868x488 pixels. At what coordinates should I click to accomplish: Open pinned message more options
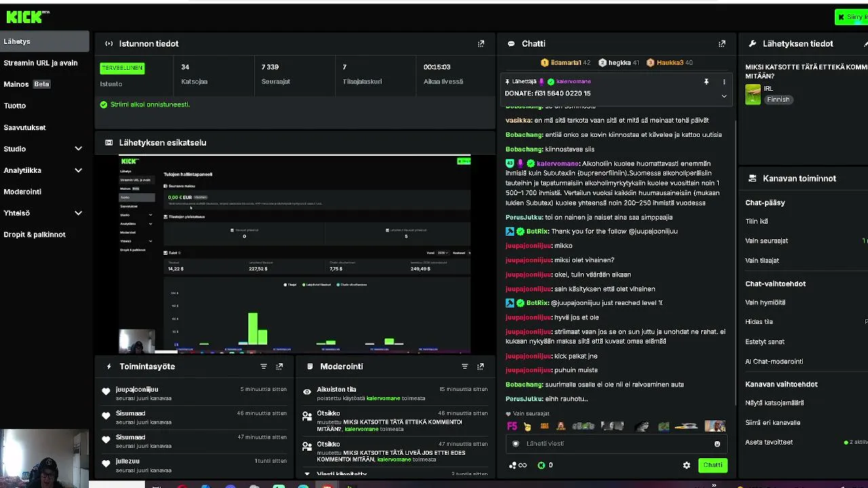(x=724, y=81)
